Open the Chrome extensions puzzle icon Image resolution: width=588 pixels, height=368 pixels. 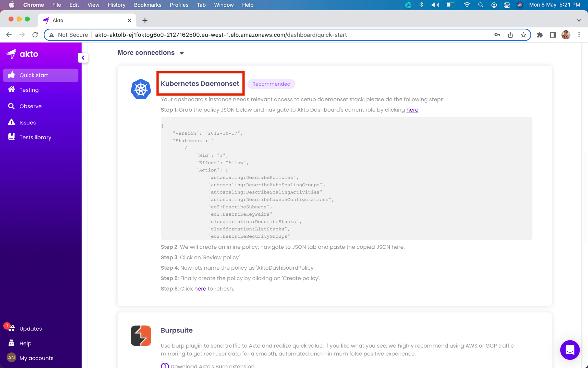[540, 35]
